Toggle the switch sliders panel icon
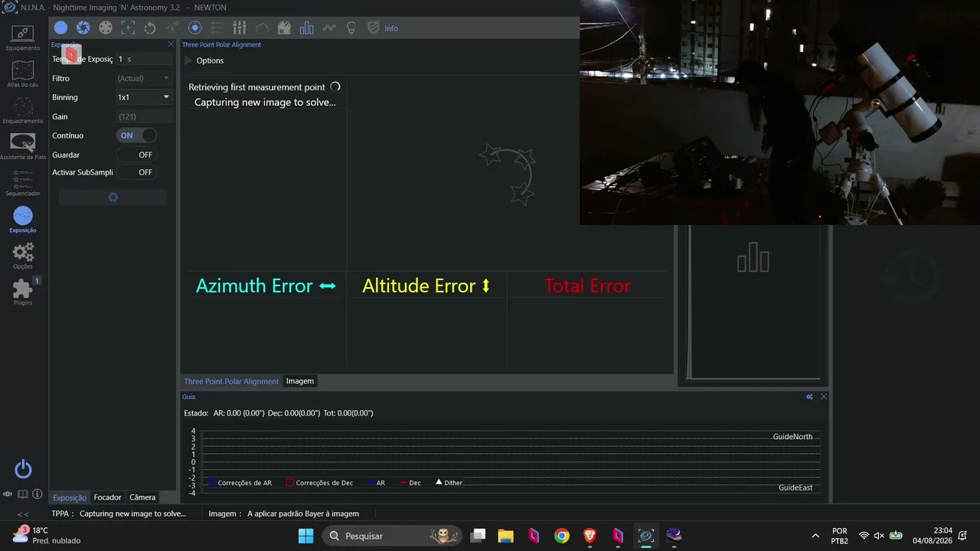 click(240, 28)
